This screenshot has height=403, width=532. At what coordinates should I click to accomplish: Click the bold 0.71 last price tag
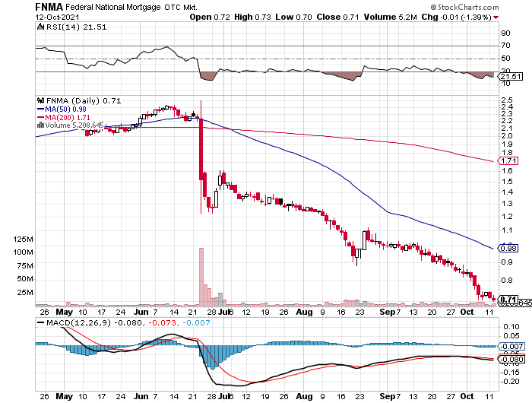pos(508,300)
